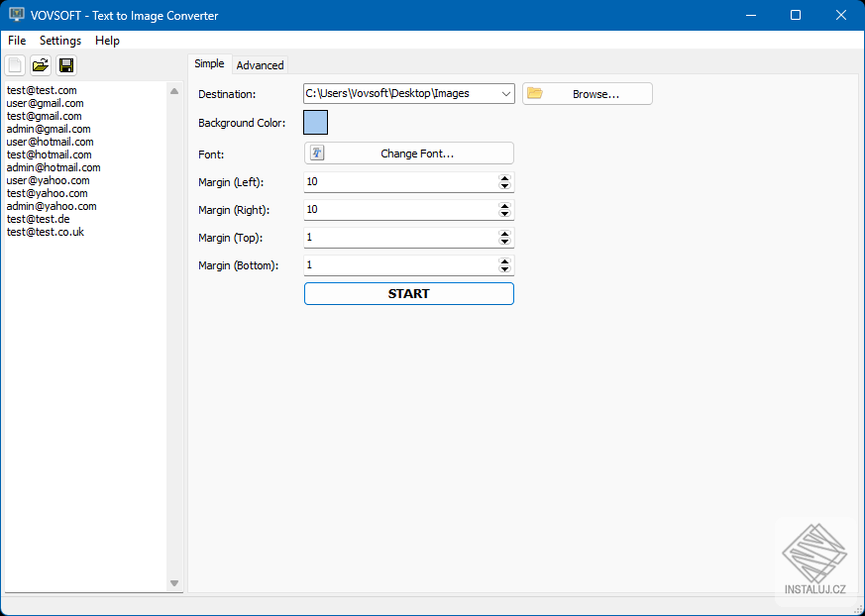Click inside the Destination path text
865x616 pixels.
coord(387,94)
